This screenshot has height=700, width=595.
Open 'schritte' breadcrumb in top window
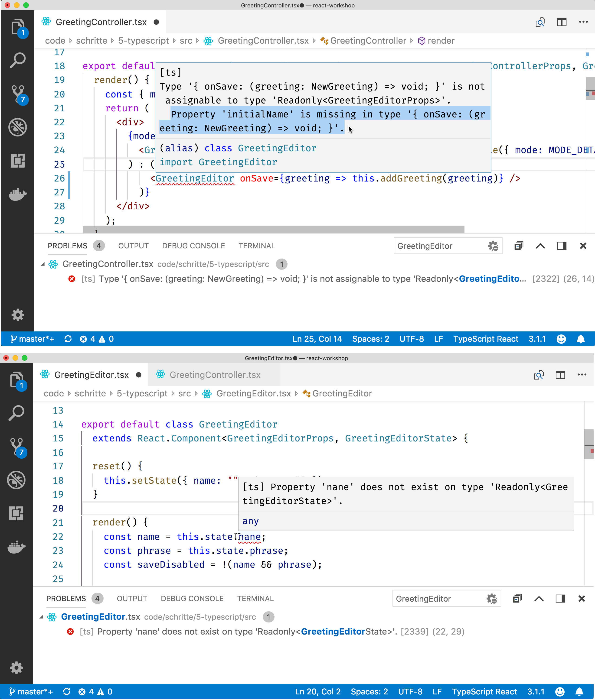(x=92, y=41)
